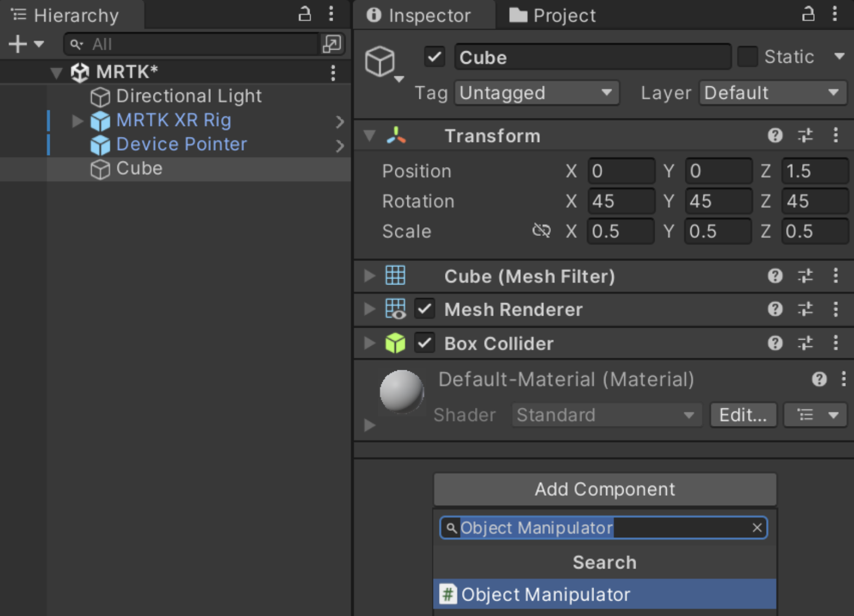Click the shader Edit... button
The height and width of the screenshot is (616, 854).
click(x=743, y=415)
